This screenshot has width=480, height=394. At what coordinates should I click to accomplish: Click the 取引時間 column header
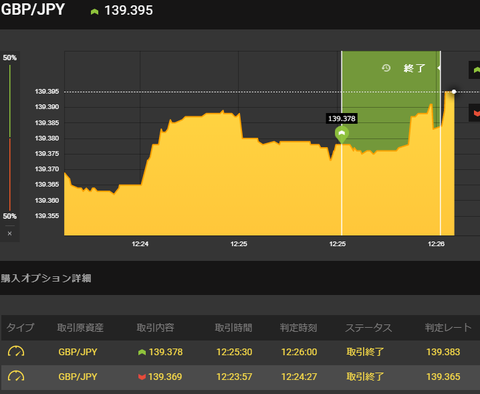pos(234,328)
